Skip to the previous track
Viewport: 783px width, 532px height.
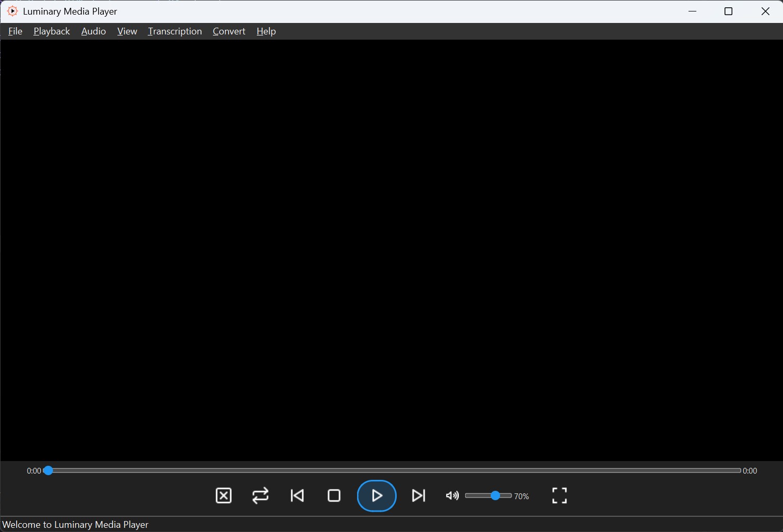298,495
